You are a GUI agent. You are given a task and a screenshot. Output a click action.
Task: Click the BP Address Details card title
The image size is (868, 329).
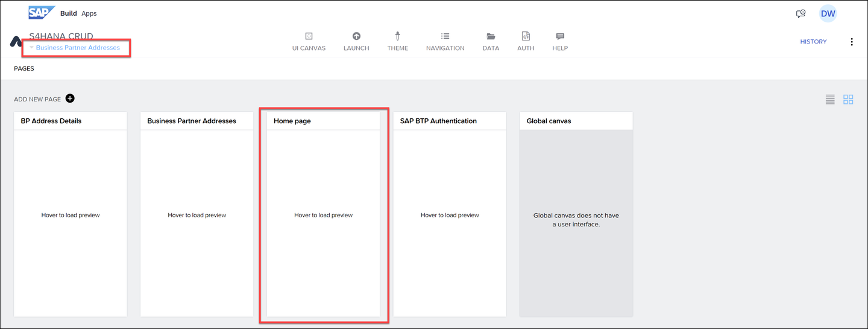point(51,121)
